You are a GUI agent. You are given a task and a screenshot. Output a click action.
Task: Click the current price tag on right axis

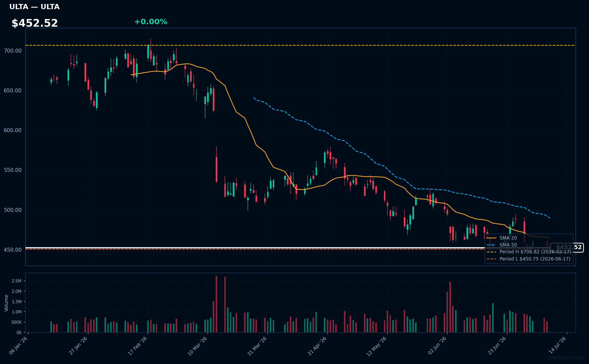567,247
